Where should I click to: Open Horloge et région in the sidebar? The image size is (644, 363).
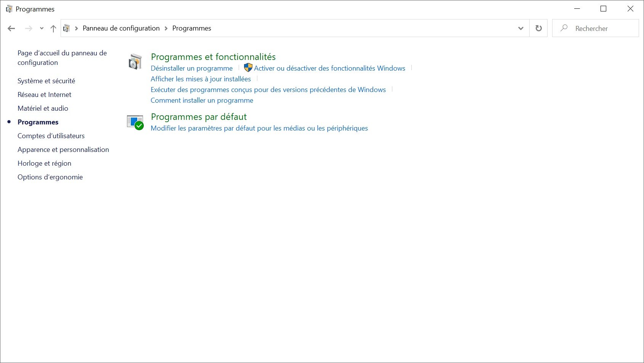[44, 163]
